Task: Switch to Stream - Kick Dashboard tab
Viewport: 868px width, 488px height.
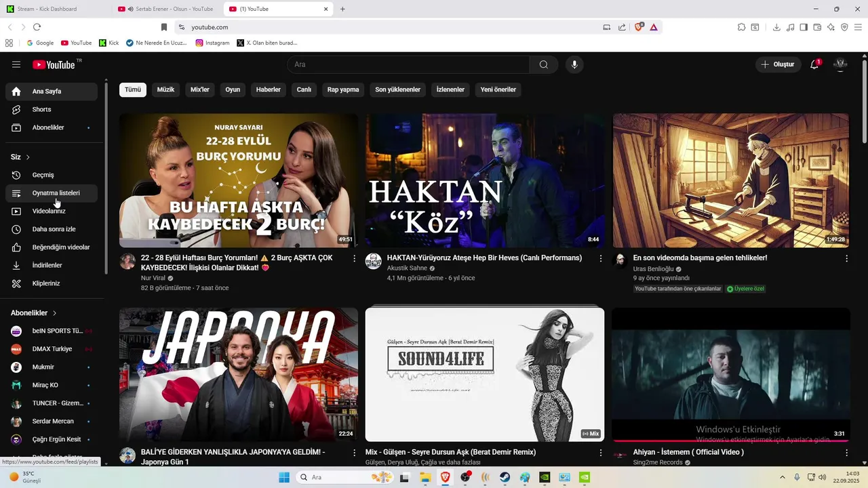Action: (x=56, y=9)
